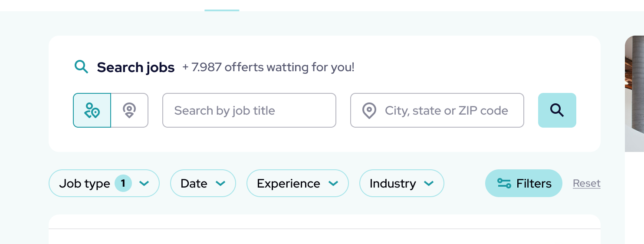Screen dimensions: 644x244
Task: Click the chevron arrow on Experience
Action: 333,184
